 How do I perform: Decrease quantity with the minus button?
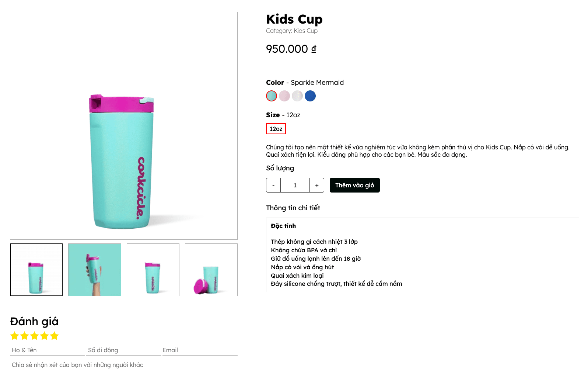point(273,185)
